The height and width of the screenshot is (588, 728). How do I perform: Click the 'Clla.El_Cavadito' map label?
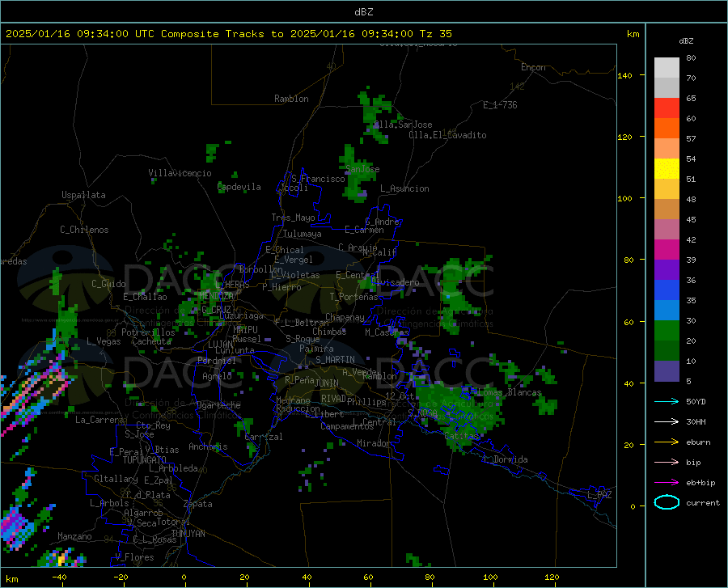447,135
